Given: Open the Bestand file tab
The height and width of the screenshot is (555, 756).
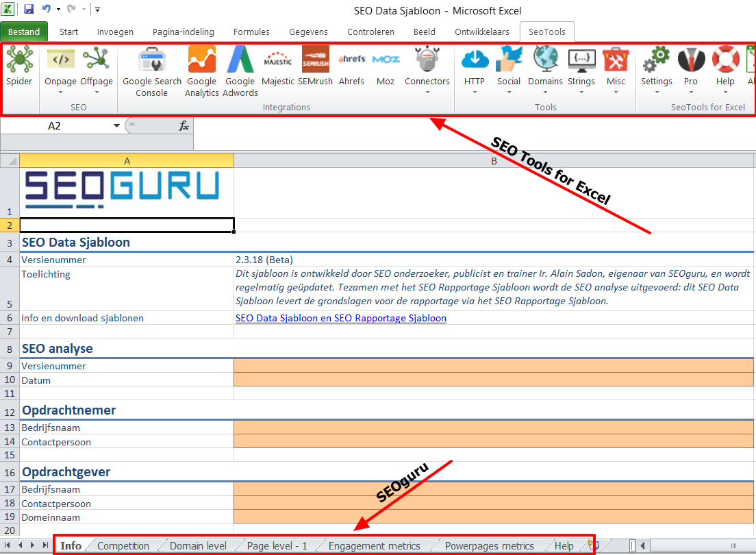Looking at the screenshot, I should [24, 32].
